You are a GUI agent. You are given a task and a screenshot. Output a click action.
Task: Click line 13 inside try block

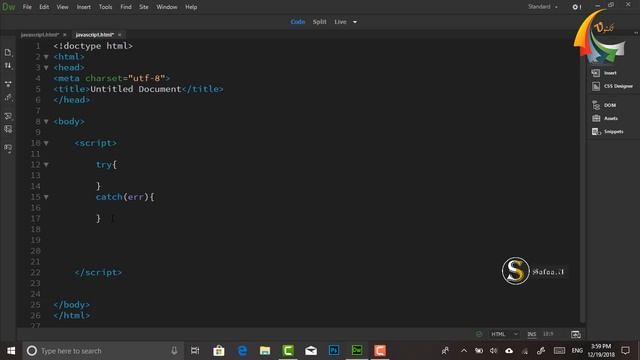pos(310,176)
